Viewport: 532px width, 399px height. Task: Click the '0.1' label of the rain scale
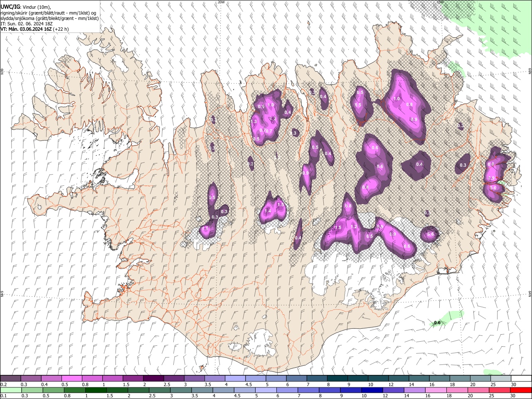pos(3,396)
